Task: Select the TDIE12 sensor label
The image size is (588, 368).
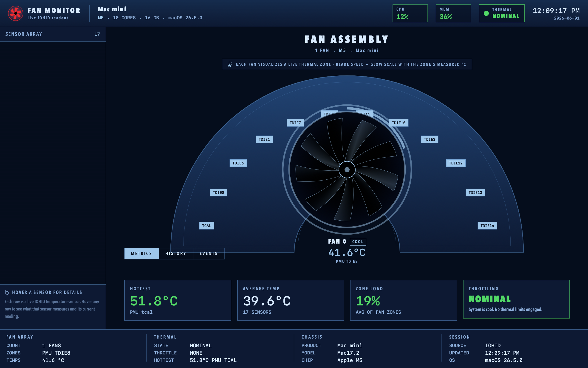Action: [x=456, y=163]
